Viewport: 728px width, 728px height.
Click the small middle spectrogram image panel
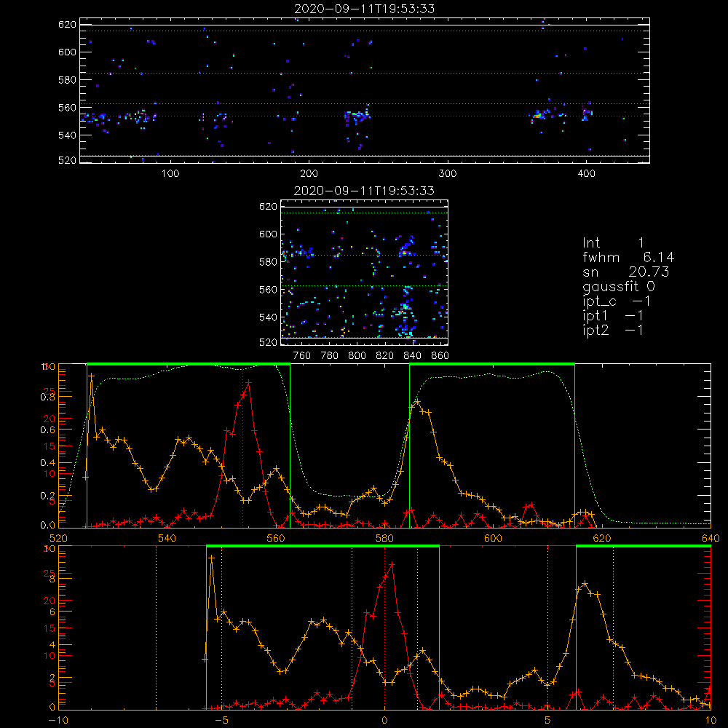click(x=365, y=272)
